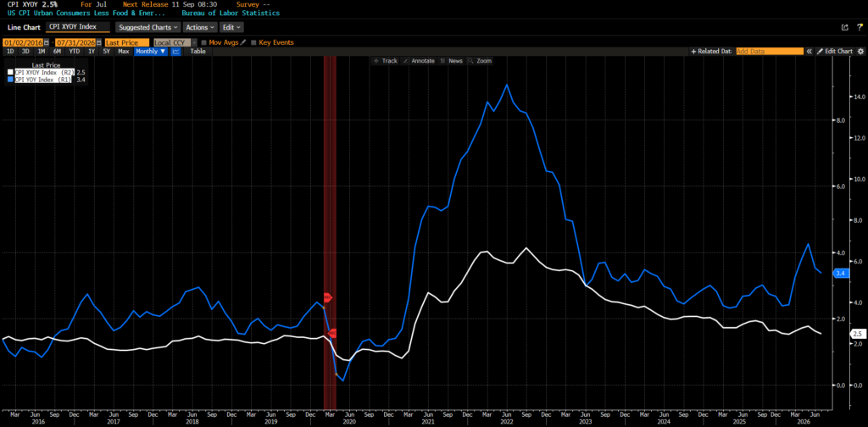Screen dimensions: 868x427
Task: Open calendar picker for start date 01/02/2016
Action: click(x=46, y=42)
